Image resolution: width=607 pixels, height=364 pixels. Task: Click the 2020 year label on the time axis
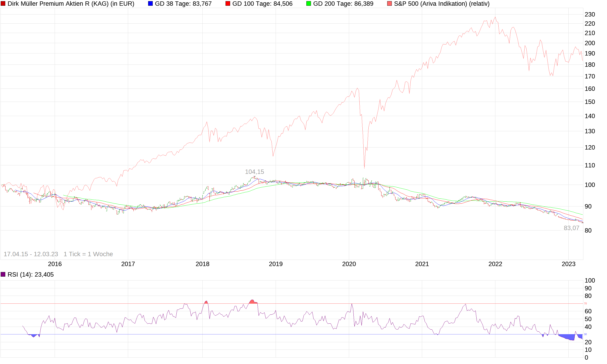point(349,264)
